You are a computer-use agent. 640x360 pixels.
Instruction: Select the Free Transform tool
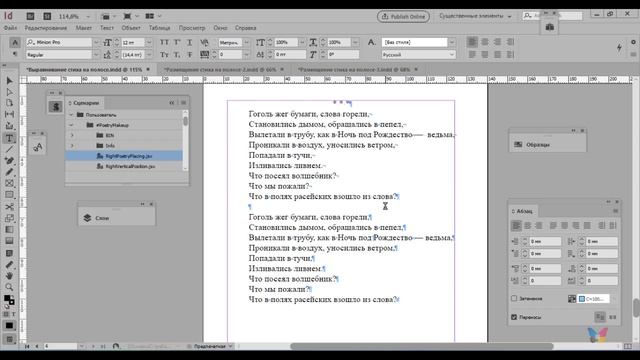pyautogui.click(x=9, y=218)
